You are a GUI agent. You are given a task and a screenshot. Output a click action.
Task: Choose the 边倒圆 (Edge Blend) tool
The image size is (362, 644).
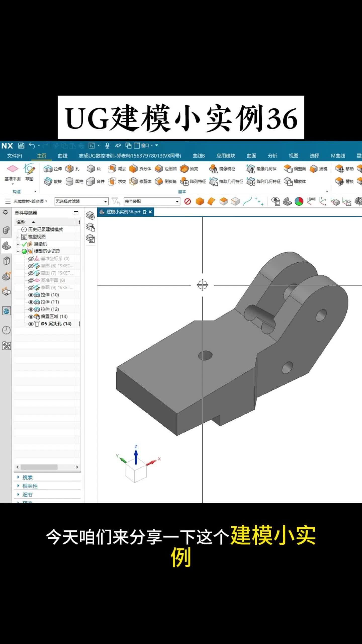click(159, 169)
